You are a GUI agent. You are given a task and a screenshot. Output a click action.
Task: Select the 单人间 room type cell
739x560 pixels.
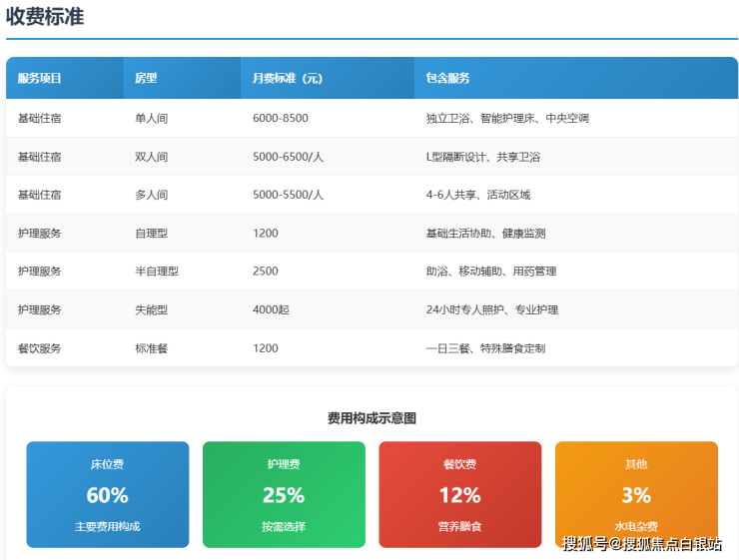[151, 118]
